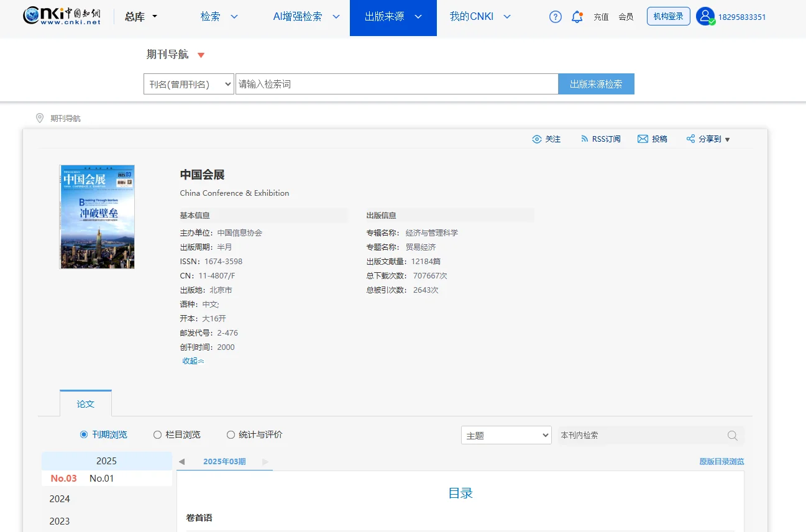Click the 分享到 share icon
806x532 pixels.
click(690, 139)
